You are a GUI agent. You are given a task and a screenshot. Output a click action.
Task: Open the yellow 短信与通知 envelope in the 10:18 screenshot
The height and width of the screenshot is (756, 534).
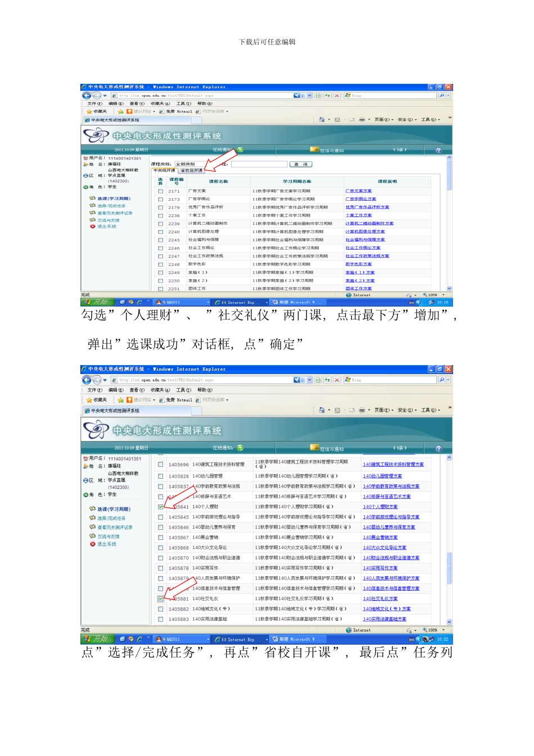point(314,150)
